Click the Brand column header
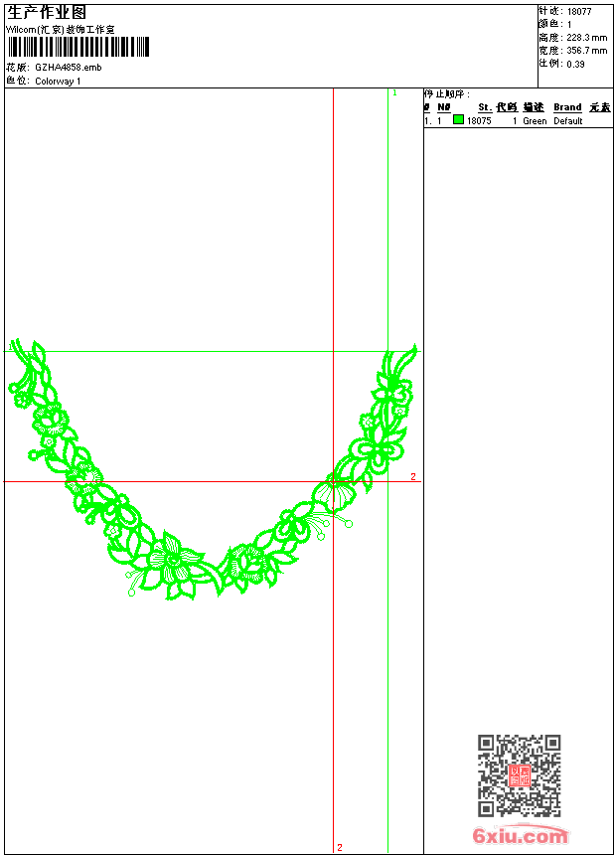Screen dimensions: 616x855 [x=567, y=107]
